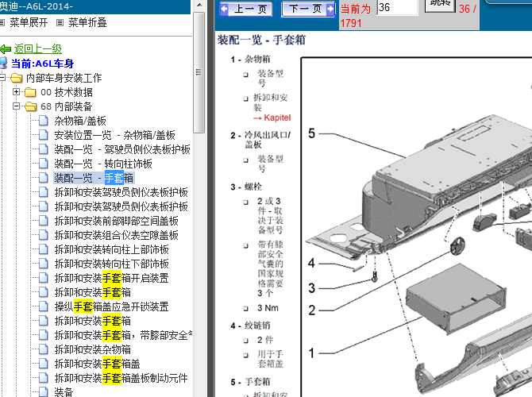Click the page icon beside 杂物箱/盖板
The width and height of the screenshot is (532, 397).
[x=43, y=121]
